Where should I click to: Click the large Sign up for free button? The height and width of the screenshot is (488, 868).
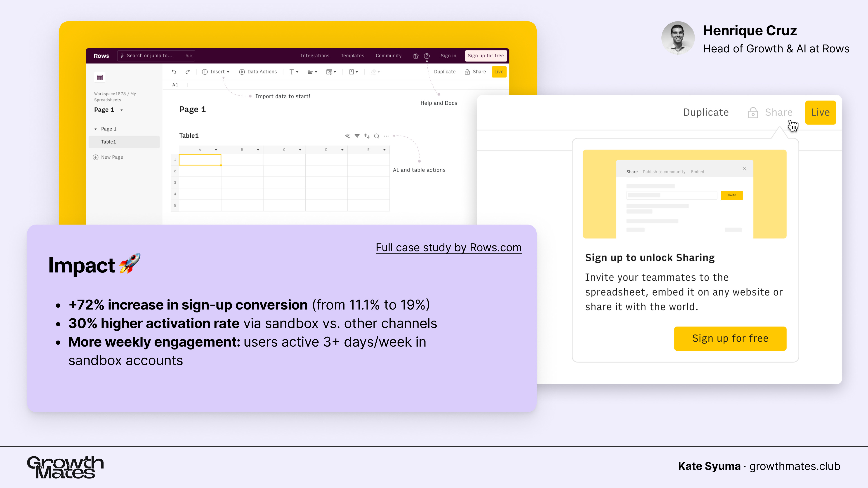(730, 338)
